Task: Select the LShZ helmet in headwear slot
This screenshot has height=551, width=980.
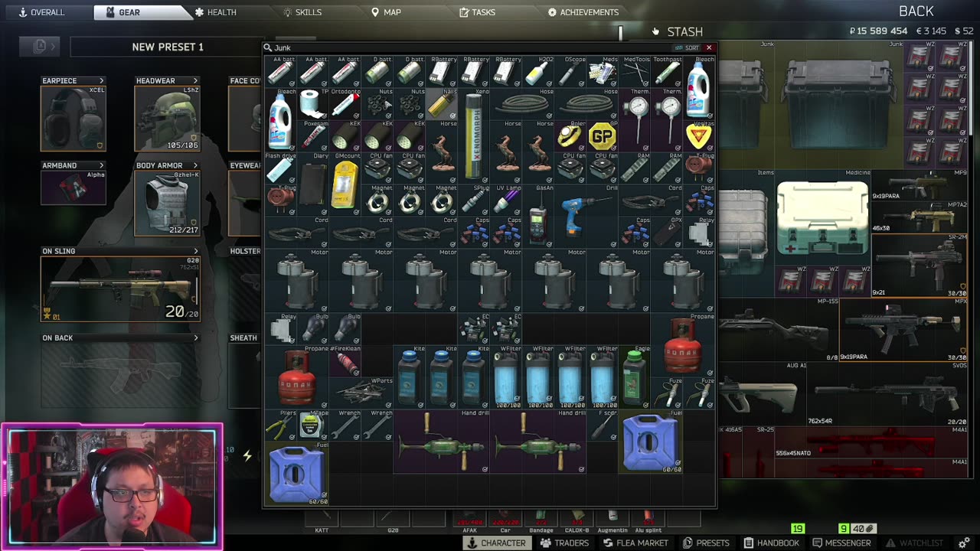Action: (168, 118)
